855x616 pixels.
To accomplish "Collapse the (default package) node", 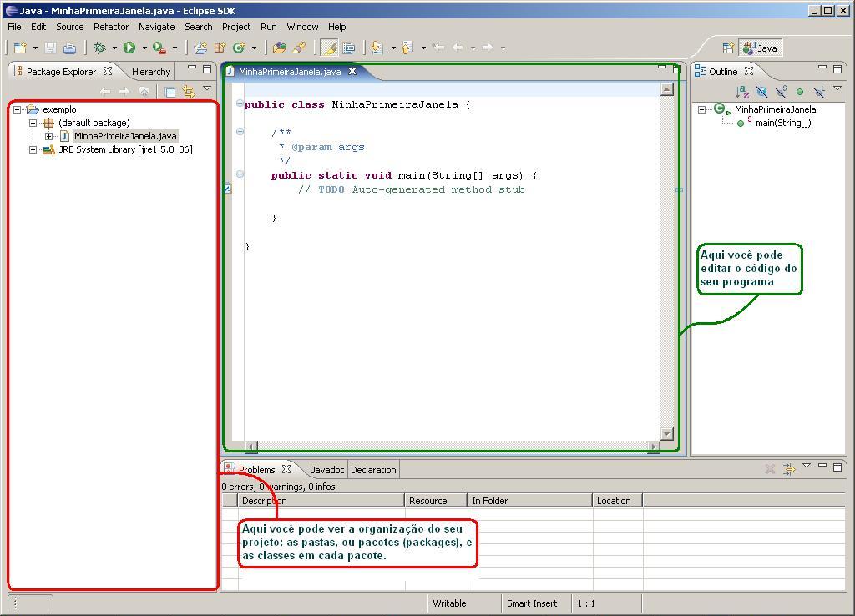I will click(33, 124).
